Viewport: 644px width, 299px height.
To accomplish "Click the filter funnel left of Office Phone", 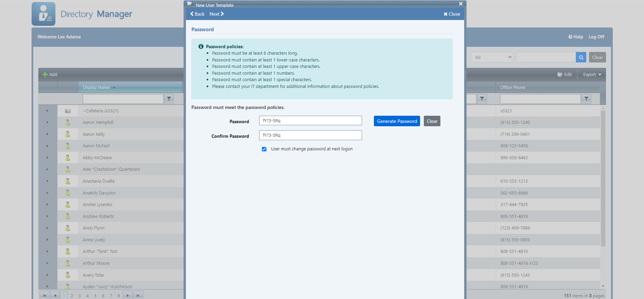I will 482,99.
